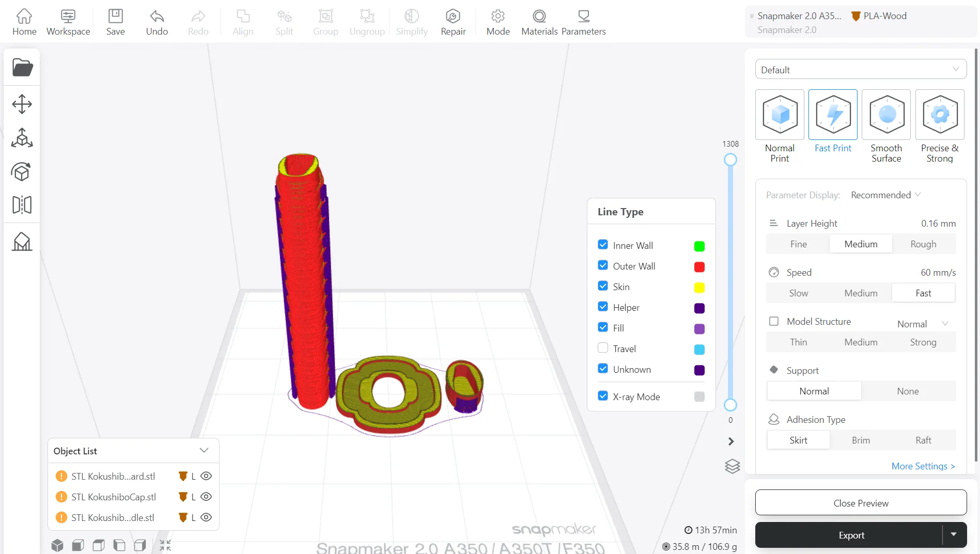Image resolution: width=980 pixels, height=554 pixels.
Task: Undo the last action
Action: tap(157, 22)
